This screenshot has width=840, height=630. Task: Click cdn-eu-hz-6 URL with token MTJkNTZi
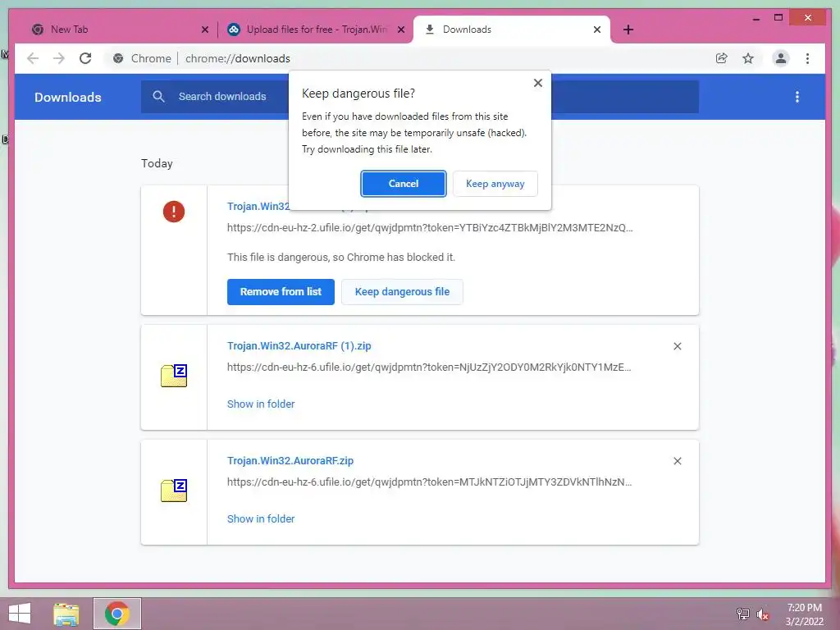coord(429,482)
